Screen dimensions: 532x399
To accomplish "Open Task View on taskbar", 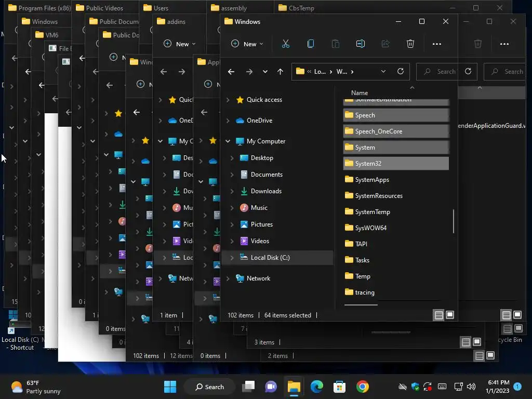I will (x=248, y=387).
